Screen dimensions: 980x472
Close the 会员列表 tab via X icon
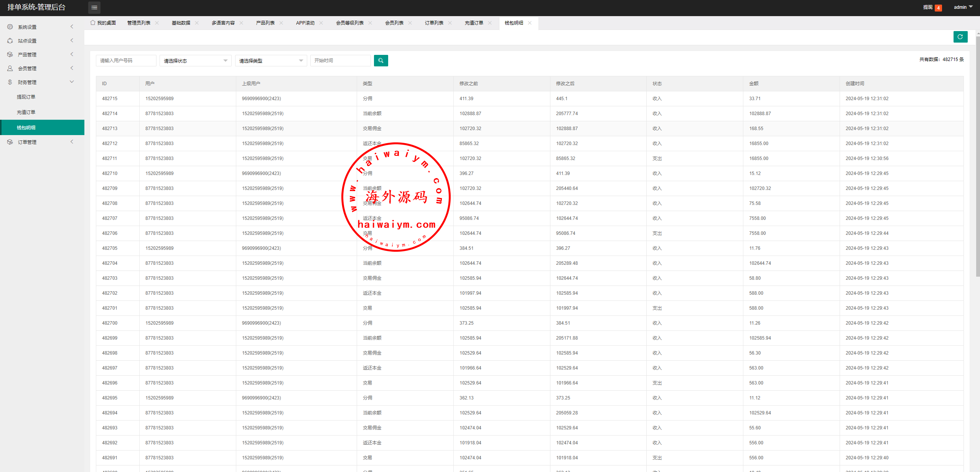click(x=410, y=23)
